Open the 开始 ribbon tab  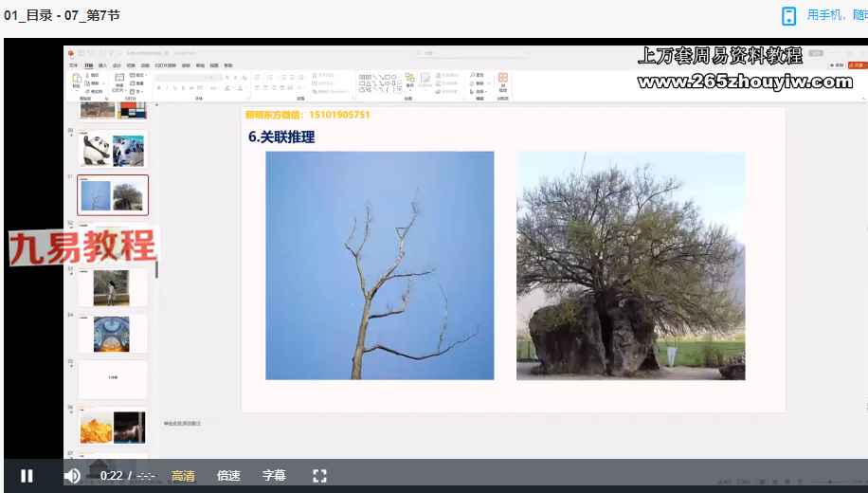pyautogui.click(x=89, y=65)
